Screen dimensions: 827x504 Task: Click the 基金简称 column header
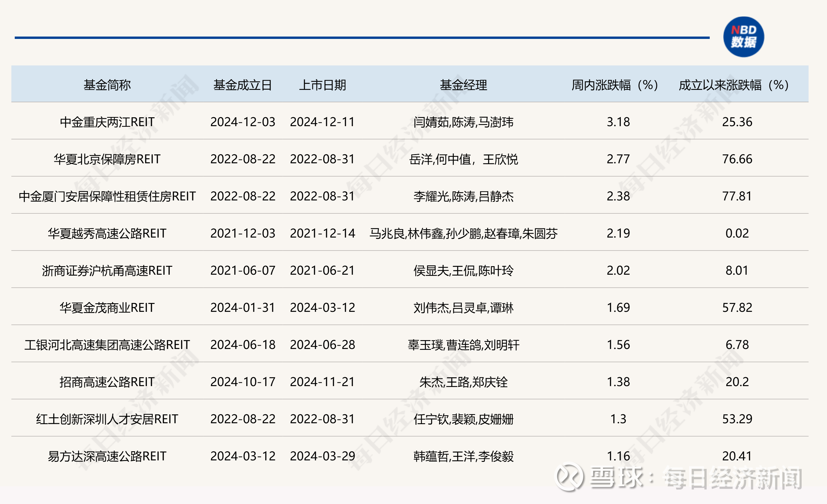(x=107, y=85)
